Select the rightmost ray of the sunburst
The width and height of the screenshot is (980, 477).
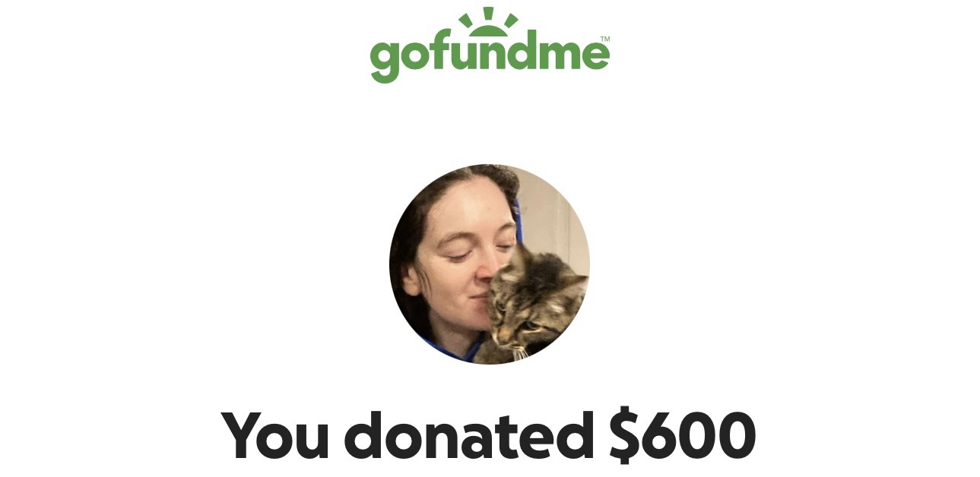click(511, 21)
